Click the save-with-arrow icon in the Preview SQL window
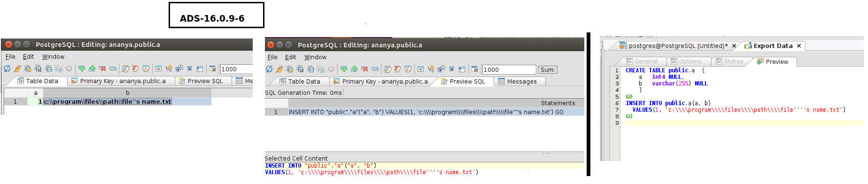 [290, 69]
